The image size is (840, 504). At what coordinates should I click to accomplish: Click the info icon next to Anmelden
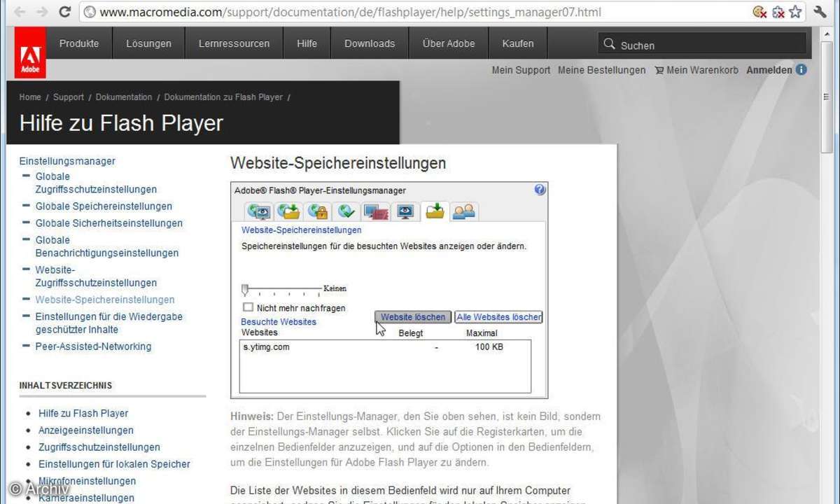801,70
